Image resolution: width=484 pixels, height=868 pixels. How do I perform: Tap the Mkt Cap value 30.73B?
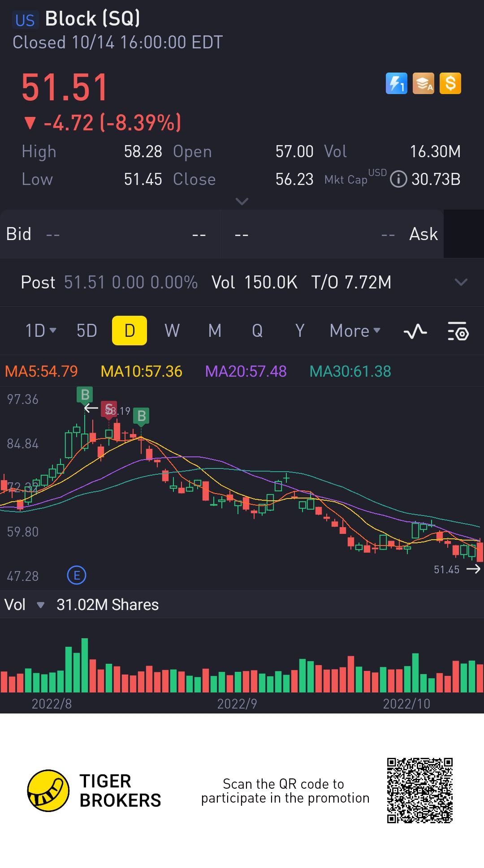coord(436,179)
